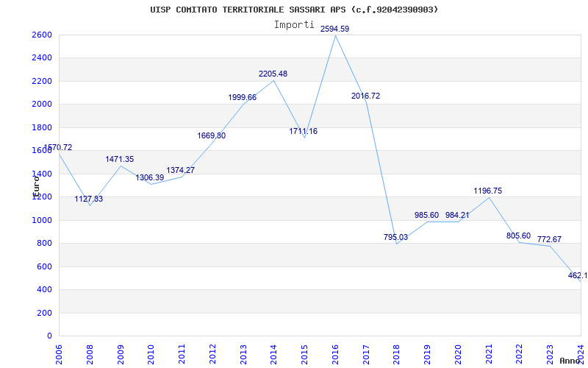Click the 2024 year axis label
Viewport: 588px width, 368px height.
[x=581, y=354]
